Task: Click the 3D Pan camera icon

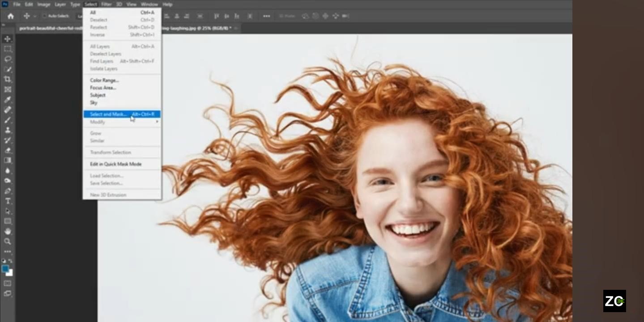Action: (x=325, y=16)
